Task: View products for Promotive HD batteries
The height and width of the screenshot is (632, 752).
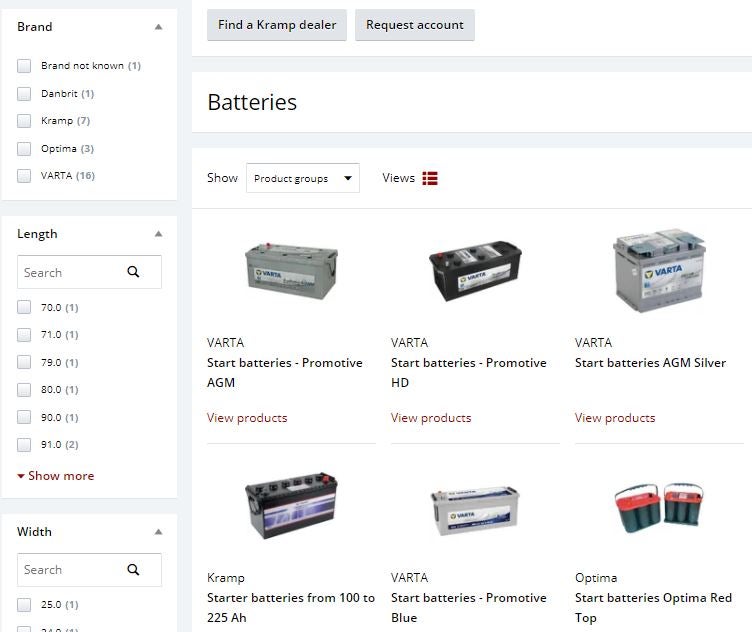Action: coord(431,418)
